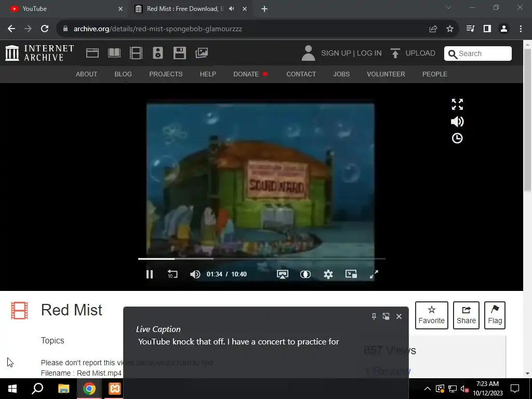Open the Images icon in header
Image resolution: width=532 pixels, height=399 pixels.
point(202,53)
